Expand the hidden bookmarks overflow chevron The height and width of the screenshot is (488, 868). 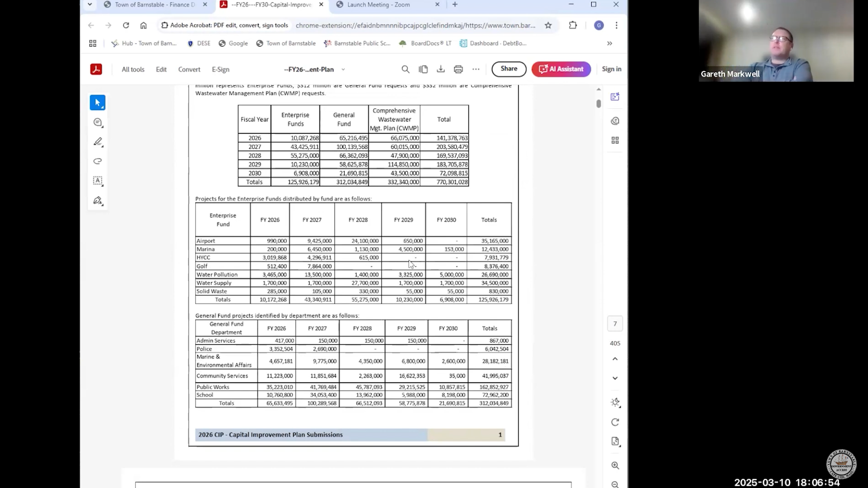tap(610, 43)
